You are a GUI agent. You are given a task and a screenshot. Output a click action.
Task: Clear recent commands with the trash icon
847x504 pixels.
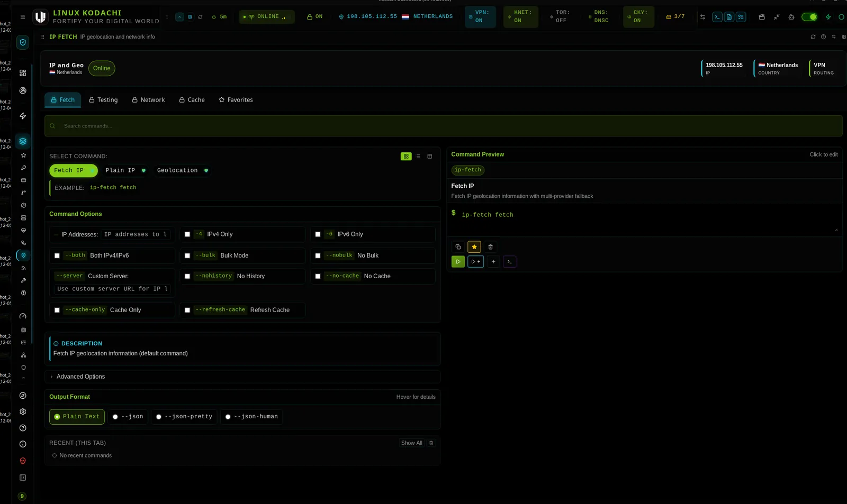tap(431, 443)
